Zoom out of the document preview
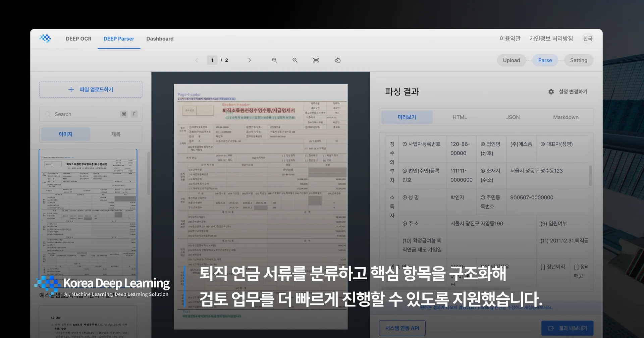This screenshot has width=644, height=338. [295, 60]
